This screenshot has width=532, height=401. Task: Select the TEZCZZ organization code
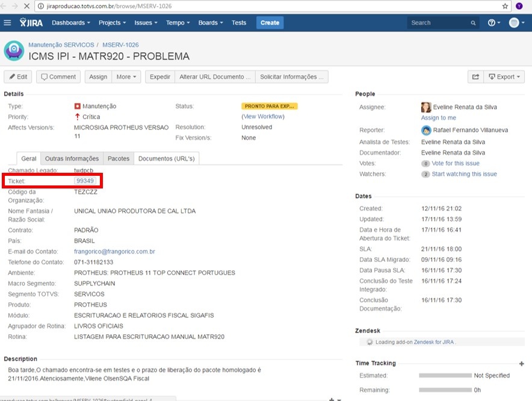(85, 192)
